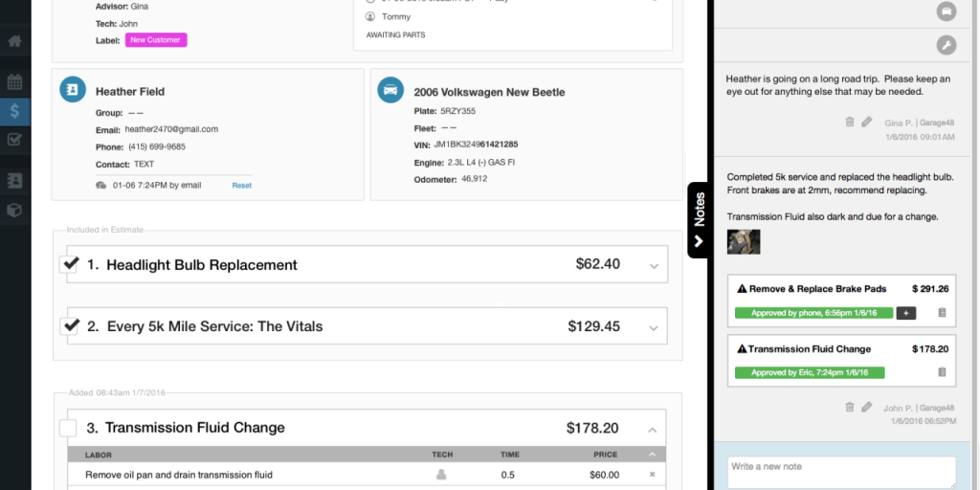The height and width of the screenshot is (490, 980).
Task: Select the dollar sign sidebar icon
Action: pyautogui.click(x=14, y=111)
